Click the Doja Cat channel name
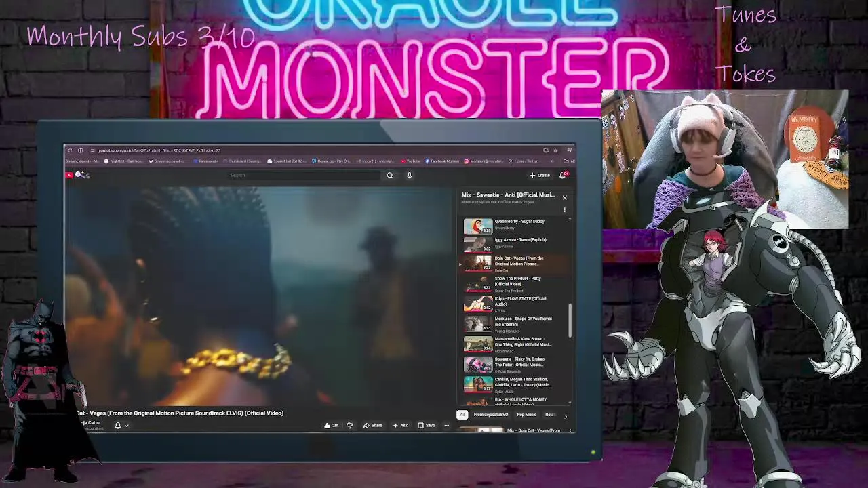 (90, 423)
